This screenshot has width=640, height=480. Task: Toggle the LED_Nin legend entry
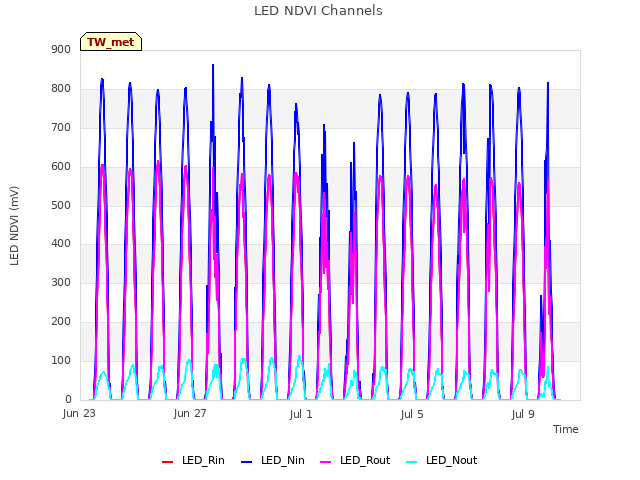(x=273, y=460)
